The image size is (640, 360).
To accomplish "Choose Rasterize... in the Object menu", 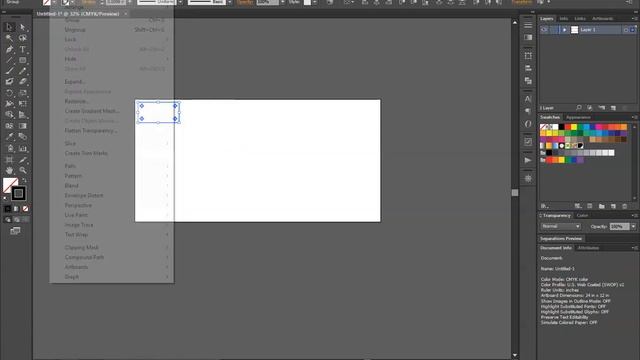I will pyautogui.click(x=76, y=101).
